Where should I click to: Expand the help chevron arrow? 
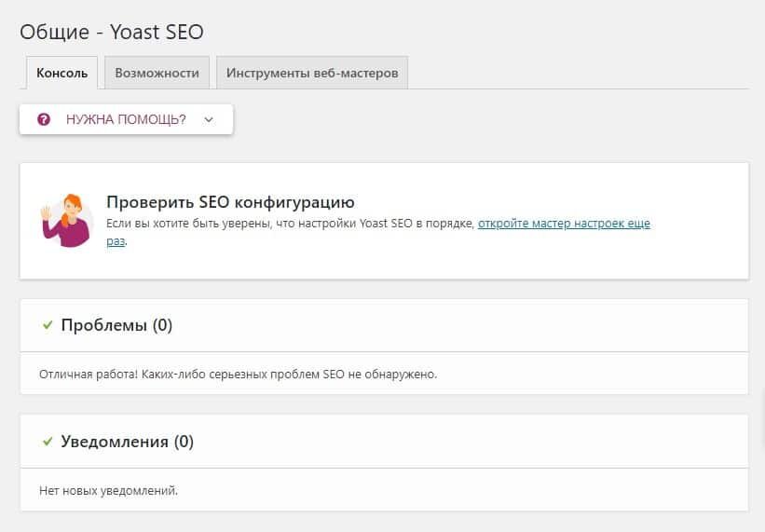tap(209, 119)
